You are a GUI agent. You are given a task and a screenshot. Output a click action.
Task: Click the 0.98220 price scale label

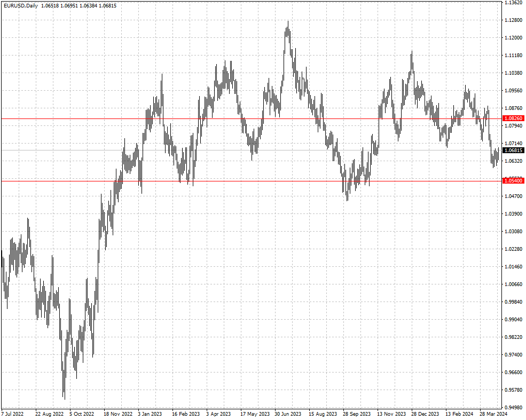point(513,337)
